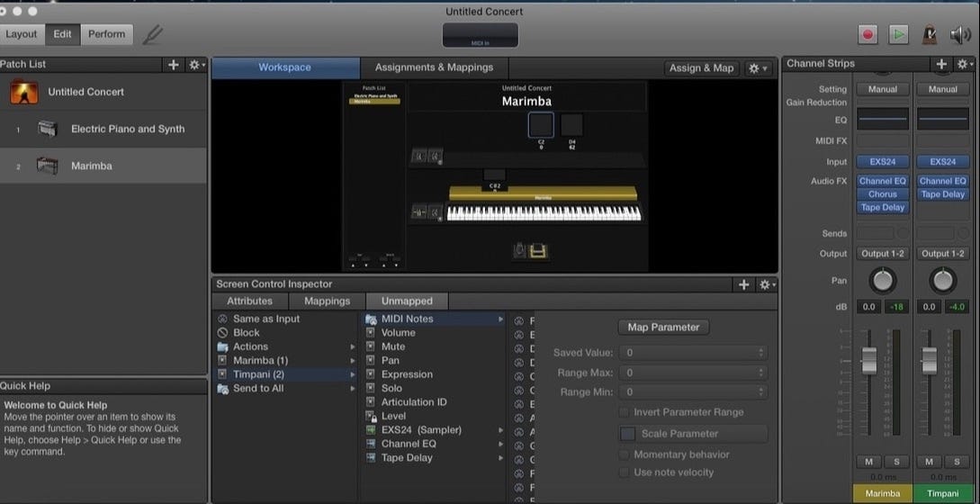The height and width of the screenshot is (504, 980).
Task: Click the red record button
Action: tap(868, 34)
